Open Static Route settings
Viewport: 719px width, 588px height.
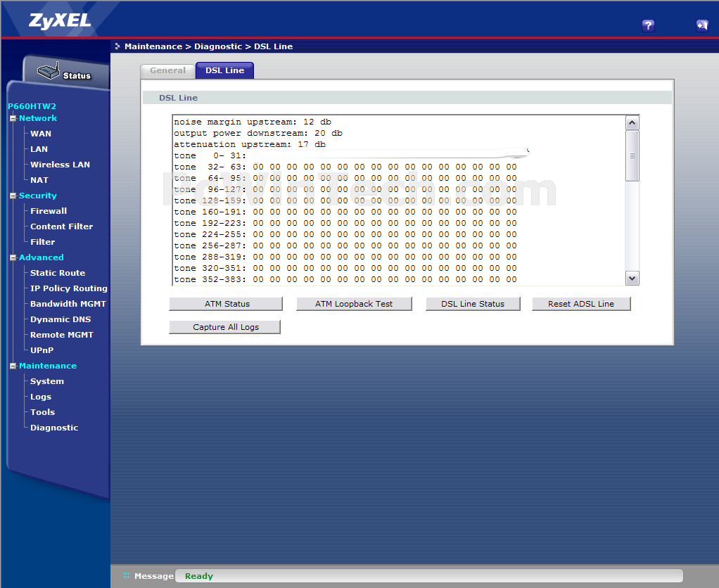pyautogui.click(x=58, y=273)
